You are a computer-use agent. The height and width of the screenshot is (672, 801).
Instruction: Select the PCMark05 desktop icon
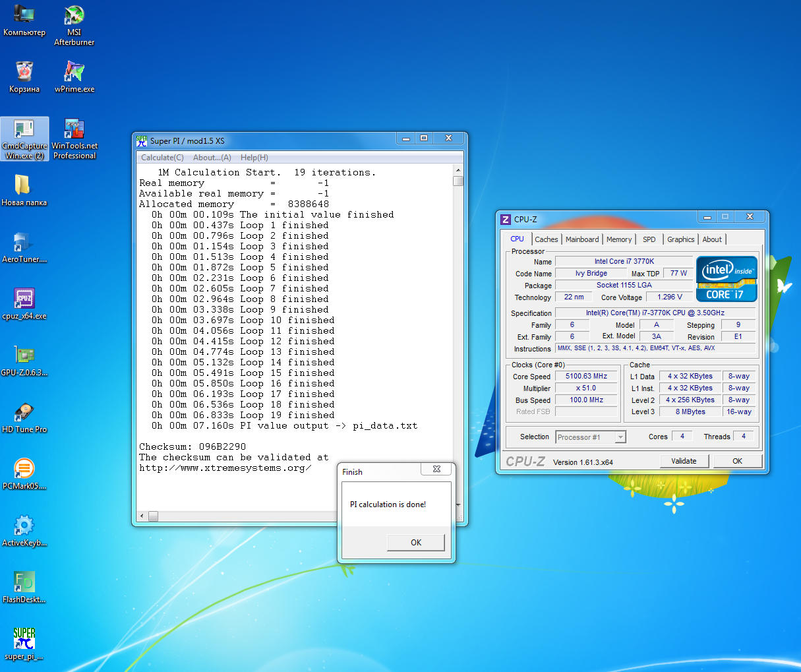pos(24,474)
